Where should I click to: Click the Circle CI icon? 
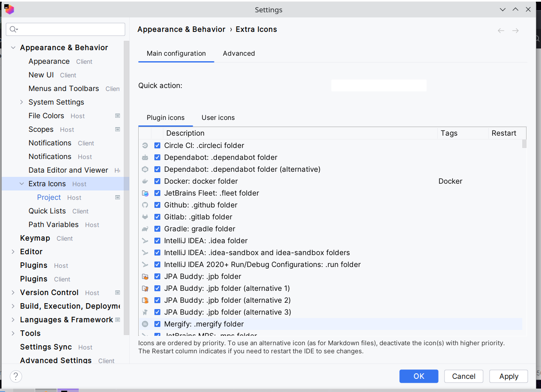click(145, 145)
